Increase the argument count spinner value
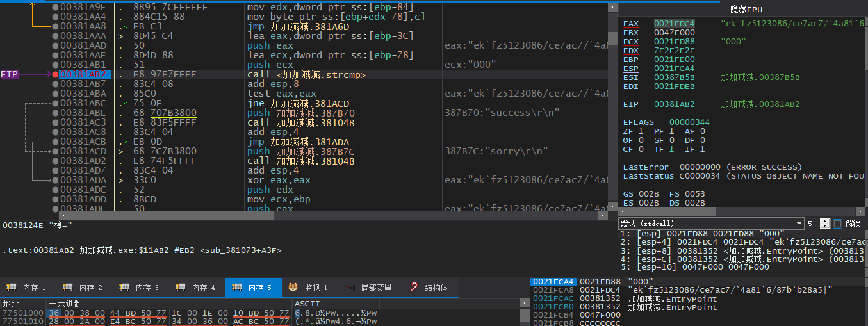Image resolution: width=868 pixels, height=326 pixels. [826, 221]
